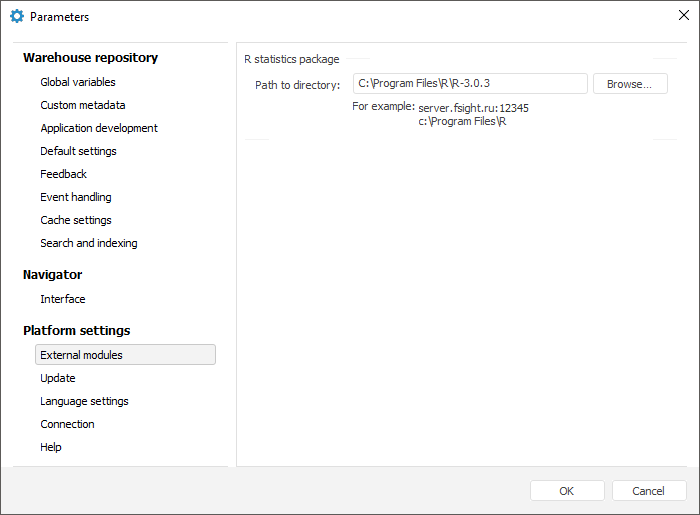Show Cache settings page
Screen dimensions: 700x515
tap(76, 220)
